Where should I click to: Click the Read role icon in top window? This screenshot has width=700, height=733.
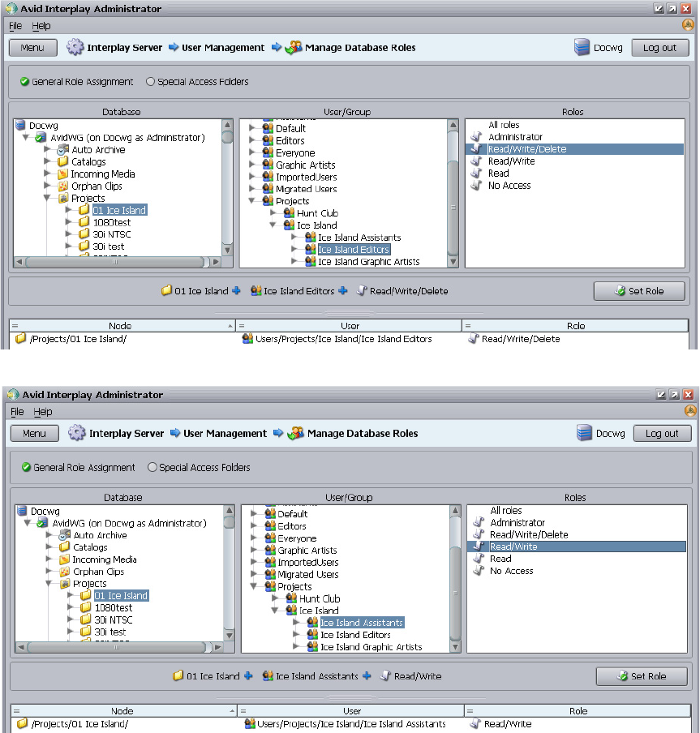click(476, 174)
